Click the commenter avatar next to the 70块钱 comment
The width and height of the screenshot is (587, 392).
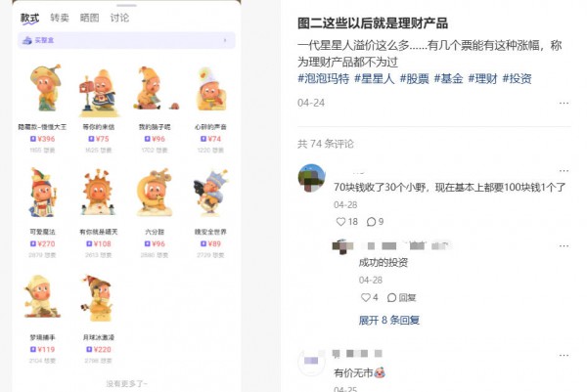coord(311,178)
